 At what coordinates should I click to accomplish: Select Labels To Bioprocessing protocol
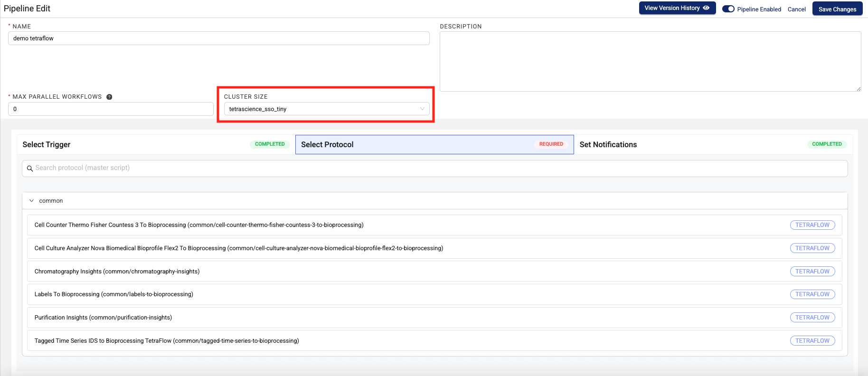point(434,294)
